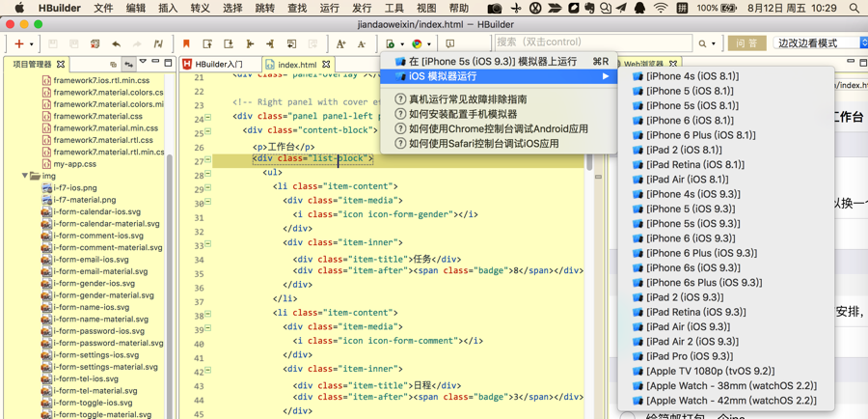This screenshot has width=868, height=419.
Task: Open 如何使用Chrome控制台调试Android应用 entry
Action: click(499, 128)
